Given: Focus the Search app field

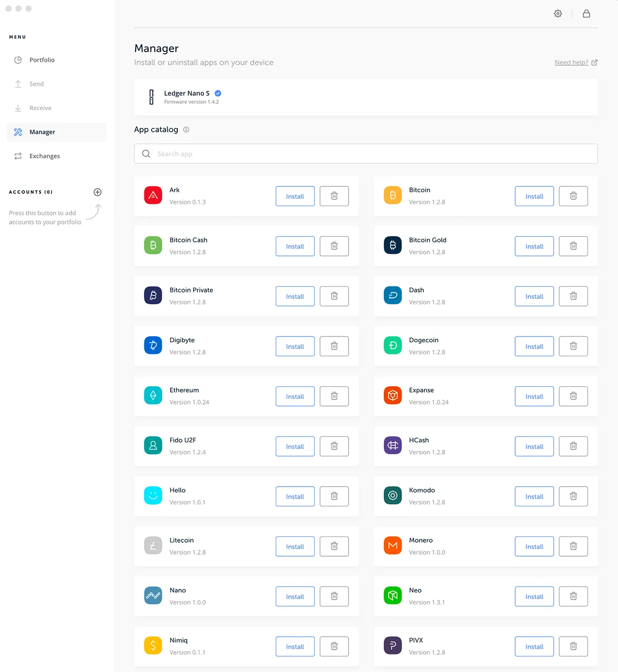Looking at the screenshot, I should 366,154.
